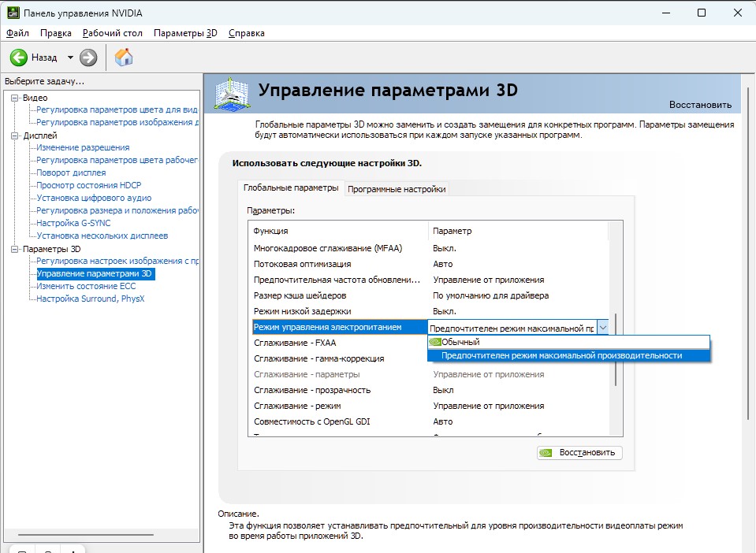Image resolution: width=756 pixels, height=553 pixels.
Task: Click the Параметр column header
Action: click(x=518, y=231)
